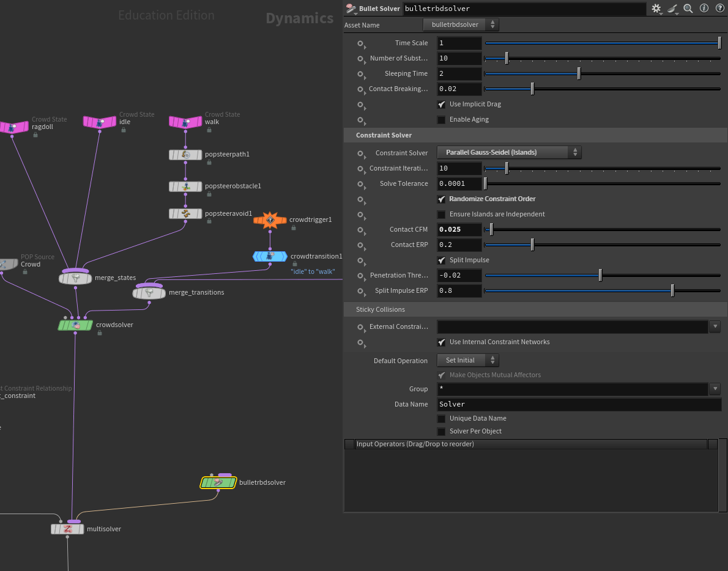Select the multisolver node icon
Screen dimensions: 728x571
click(67, 529)
